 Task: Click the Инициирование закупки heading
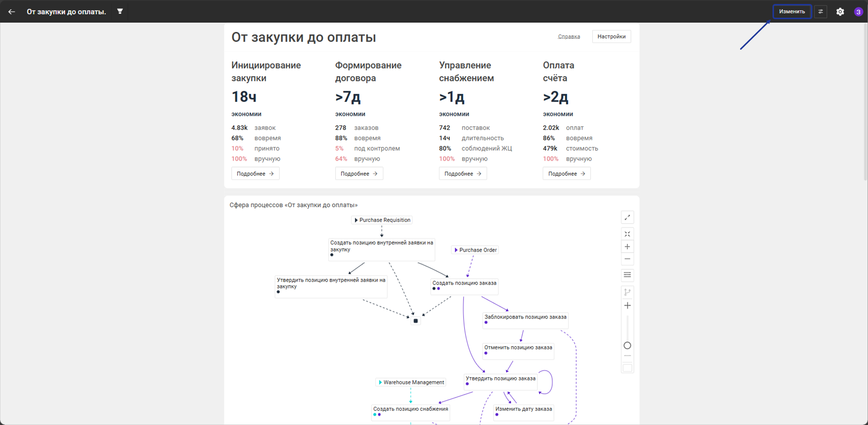(266, 71)
